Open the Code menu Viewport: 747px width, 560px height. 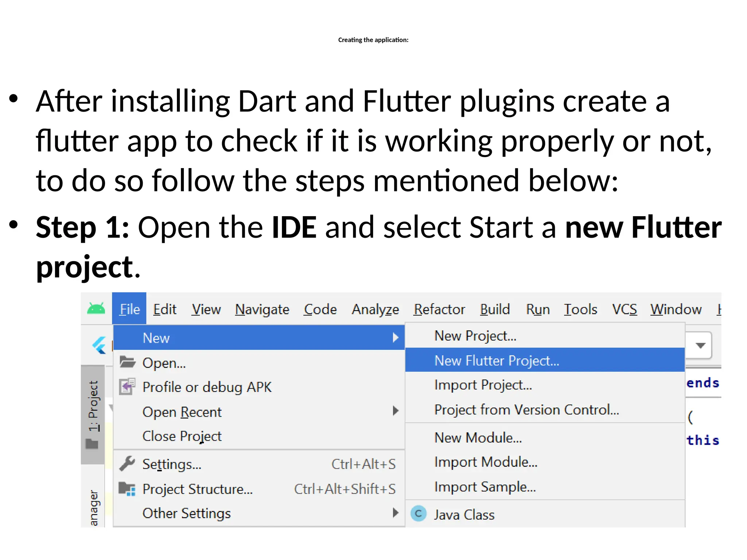click(x=320, y=309)
